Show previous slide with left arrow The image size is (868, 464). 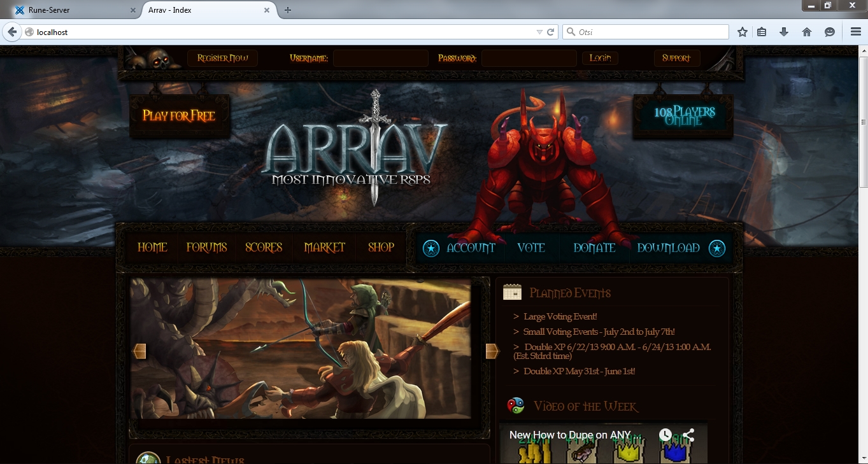click(139, 351)
